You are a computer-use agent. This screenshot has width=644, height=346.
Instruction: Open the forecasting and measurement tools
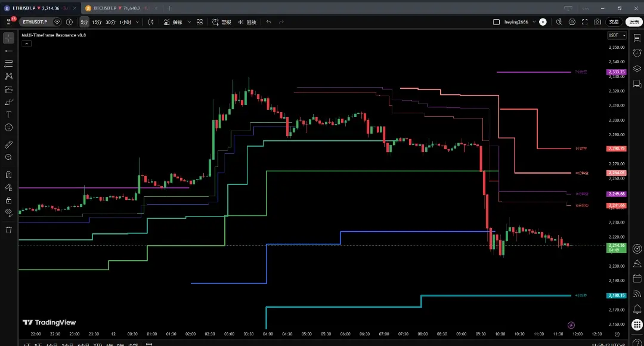pyautogui.click(x=8, y=89)
